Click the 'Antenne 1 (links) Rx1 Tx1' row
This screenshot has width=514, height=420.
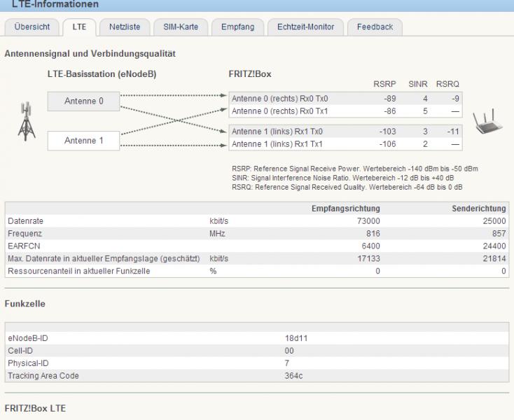345,143
